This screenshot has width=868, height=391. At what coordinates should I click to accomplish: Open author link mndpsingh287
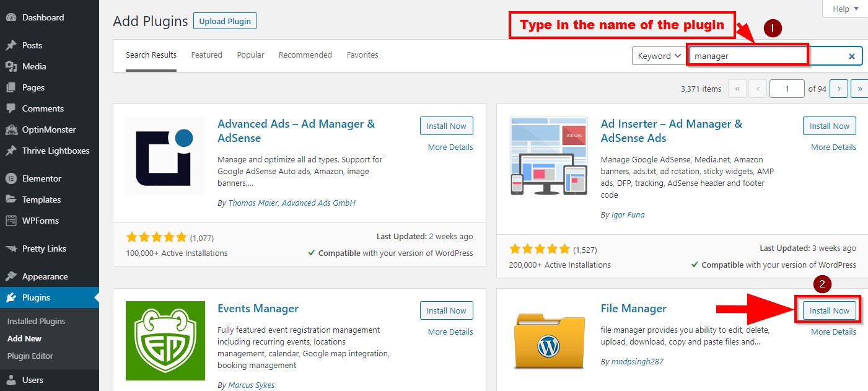tap(637, 361)
